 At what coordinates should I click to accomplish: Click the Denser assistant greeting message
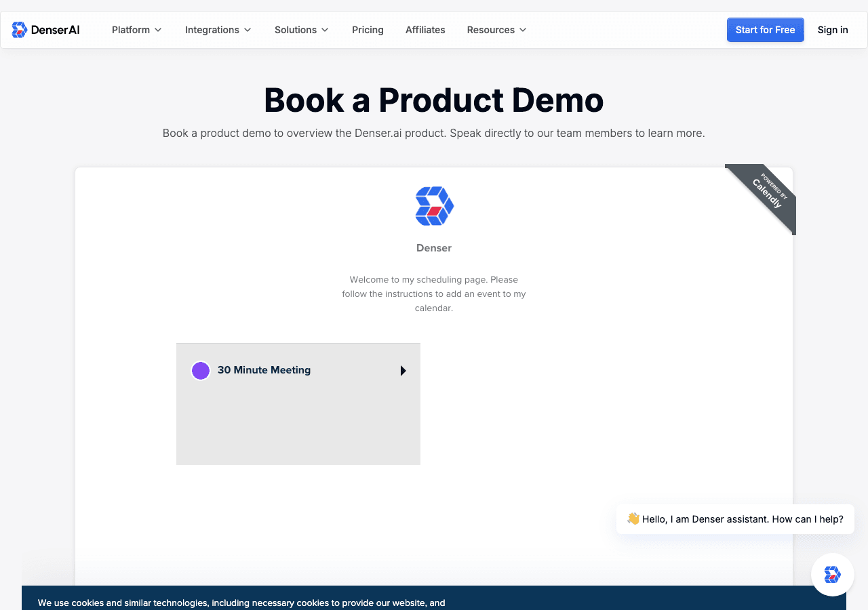coord(735,519)
